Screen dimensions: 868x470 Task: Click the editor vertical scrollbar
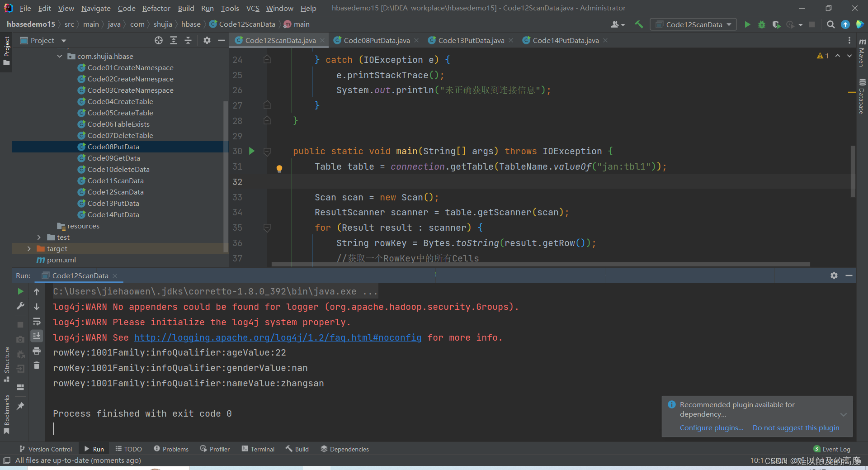(x=853, y=171)
